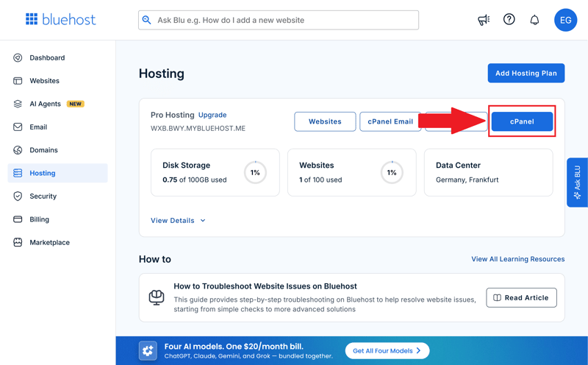Click the search magnifier icon in Ask Blu

146,20
